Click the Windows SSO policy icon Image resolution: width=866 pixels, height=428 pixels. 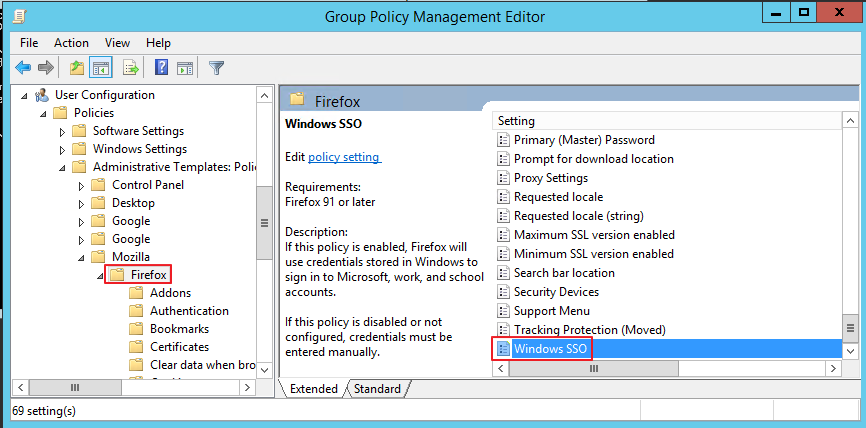(x=503, y=349)
